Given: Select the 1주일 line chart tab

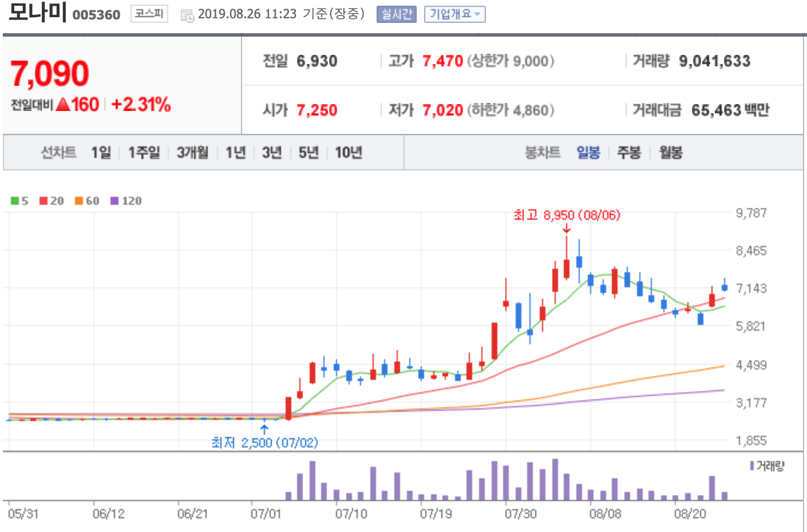Looking at the screenshot, I should (144, 153).
